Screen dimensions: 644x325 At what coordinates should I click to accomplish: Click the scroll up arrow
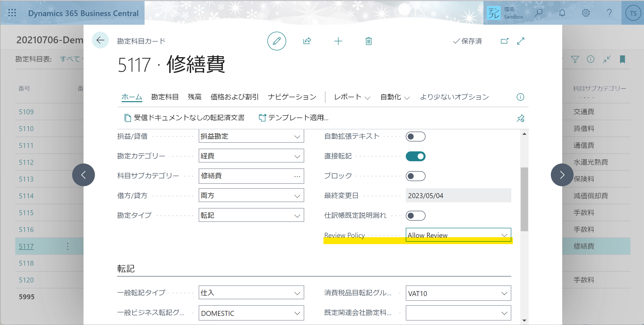[524, 134]
